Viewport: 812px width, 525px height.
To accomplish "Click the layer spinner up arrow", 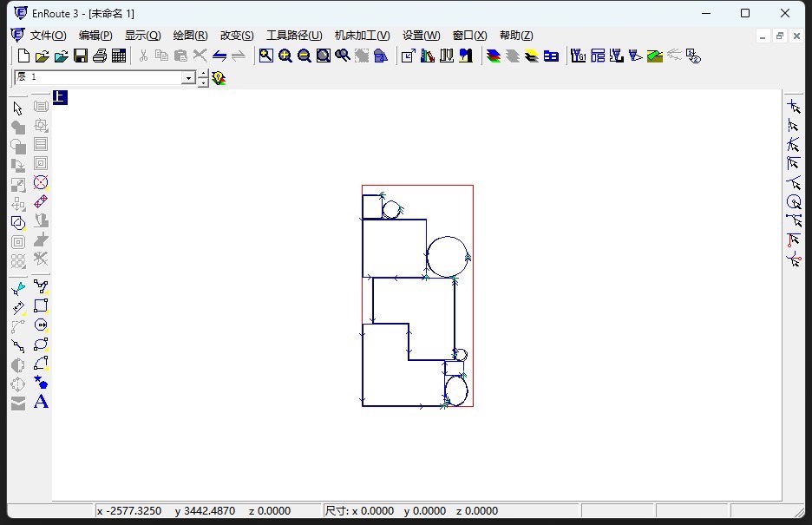I will click(x=203, y=74).
